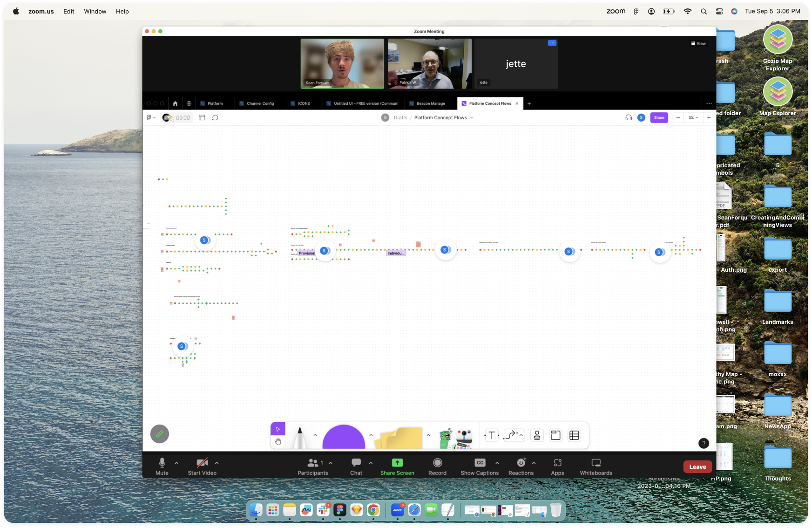Image resolution: width=812 pixels, height=528 pixels.
Task: Switch to the Untitled UI FREE version tab
Action: (x=363, y=103)
